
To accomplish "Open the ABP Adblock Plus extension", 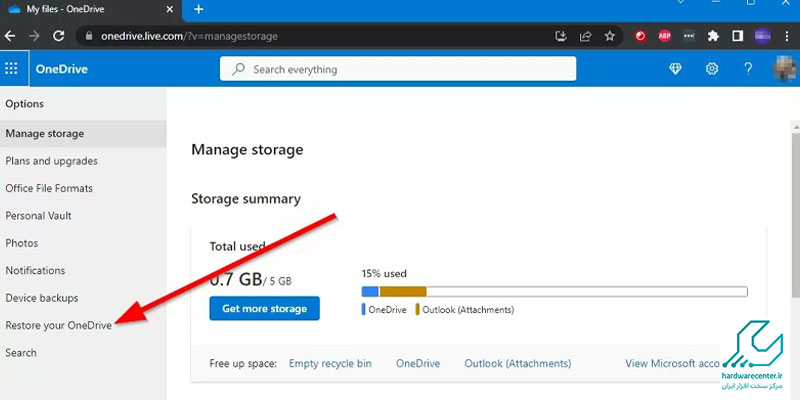I will click(x=664, y=36).
